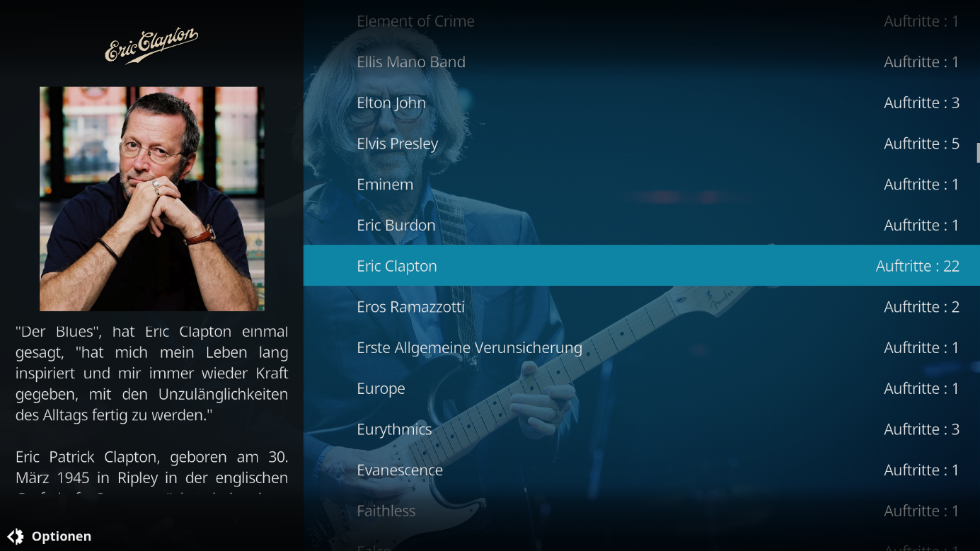Click the Eric Clapton biography text
Screen dimensions: 980x551
[x=151, y=409]
